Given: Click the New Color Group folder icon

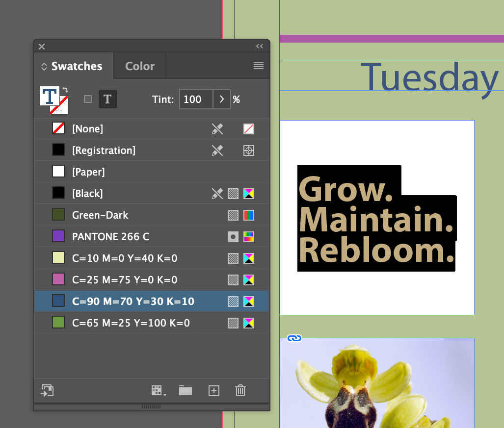Looking at the screenshot, I should coord(186,390).
